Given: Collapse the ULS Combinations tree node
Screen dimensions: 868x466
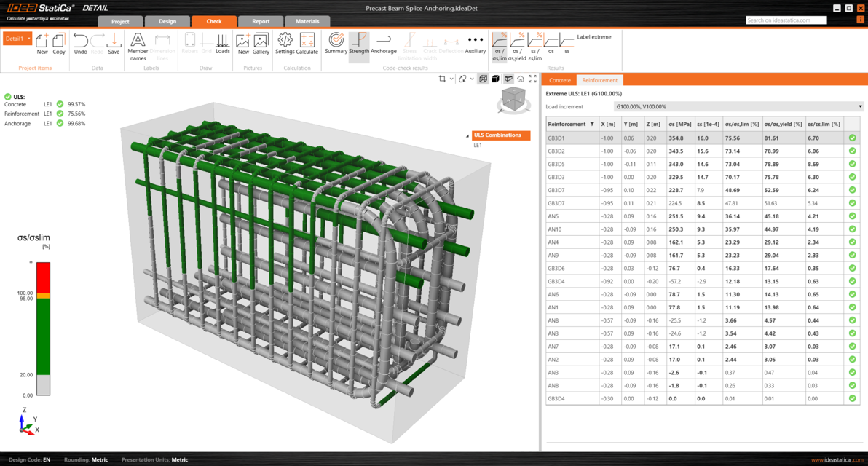Looking at the screenshot, I should [467, 135].
